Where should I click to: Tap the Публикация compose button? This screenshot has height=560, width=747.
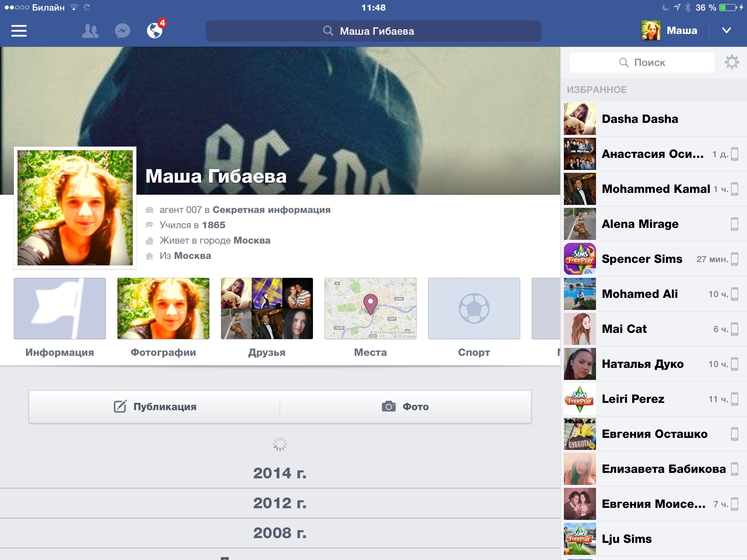155,407
